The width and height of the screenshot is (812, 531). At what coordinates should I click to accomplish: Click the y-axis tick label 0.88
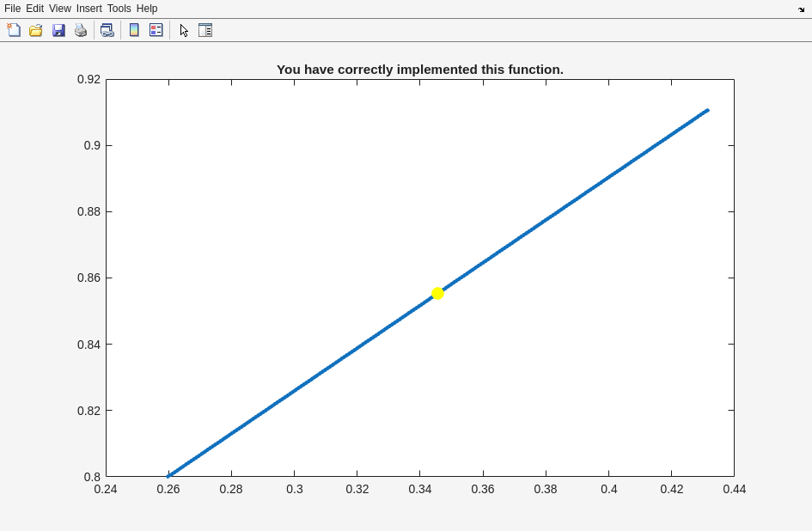point(89,211)
